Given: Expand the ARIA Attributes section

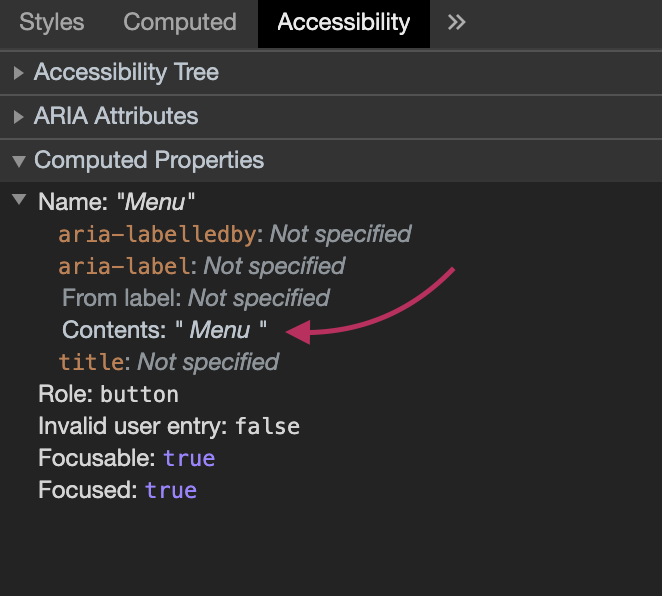Looking at the screenshot, I should [x=18, y=116].
